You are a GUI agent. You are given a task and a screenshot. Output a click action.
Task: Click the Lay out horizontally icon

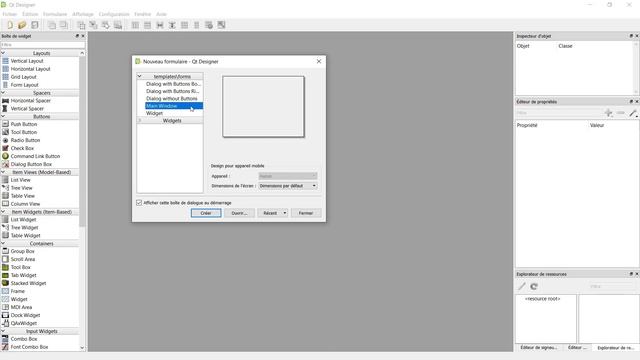coord(135,25)
